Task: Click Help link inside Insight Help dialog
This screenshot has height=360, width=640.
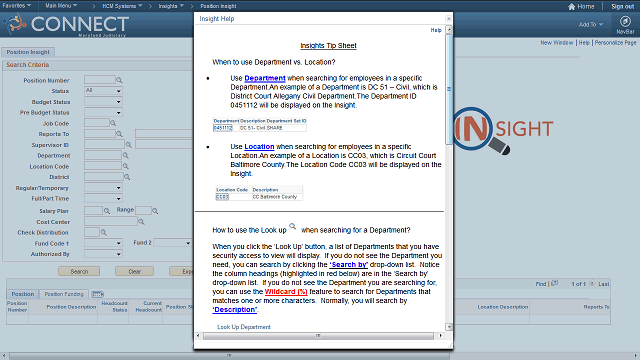Action: (436, 30)
